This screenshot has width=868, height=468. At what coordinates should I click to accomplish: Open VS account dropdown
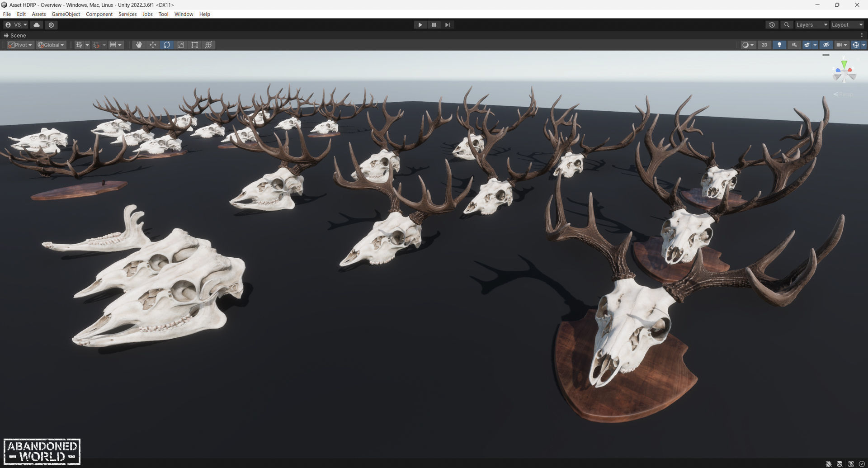click(16, 25)
